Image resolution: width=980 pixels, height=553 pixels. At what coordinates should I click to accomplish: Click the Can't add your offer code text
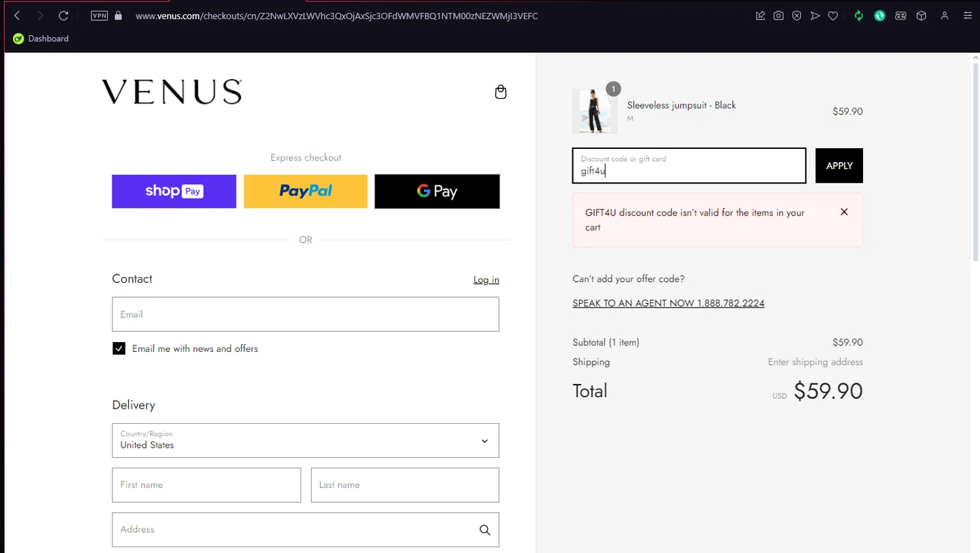[629, 279]
